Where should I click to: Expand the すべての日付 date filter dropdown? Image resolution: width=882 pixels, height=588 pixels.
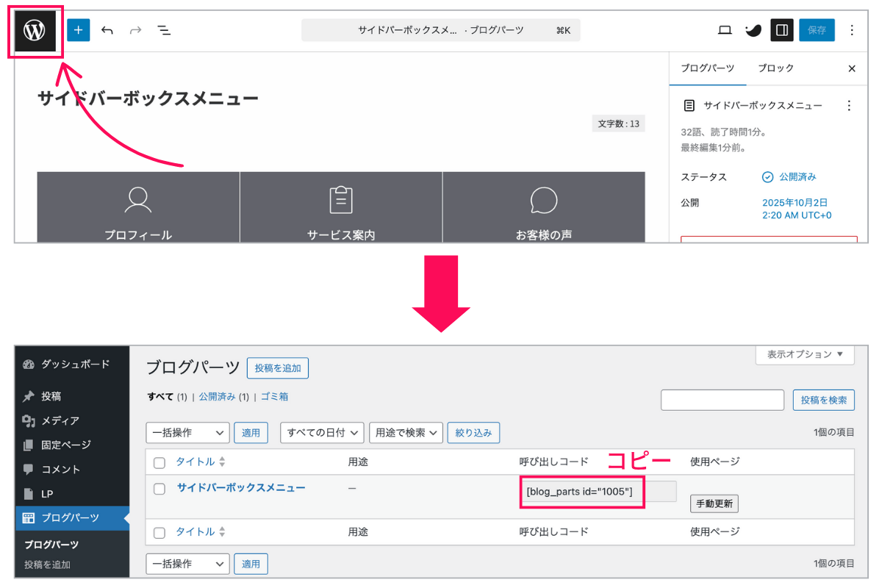322,433
